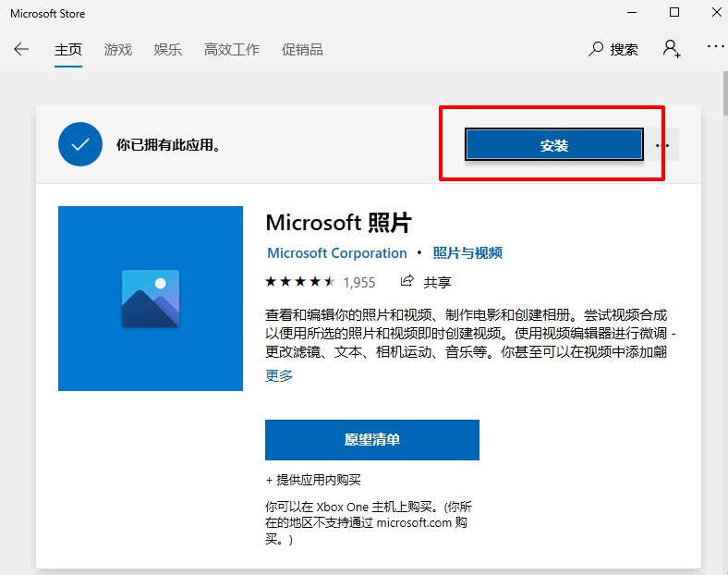Open the user account icon
728x575 pixels.
672,48
